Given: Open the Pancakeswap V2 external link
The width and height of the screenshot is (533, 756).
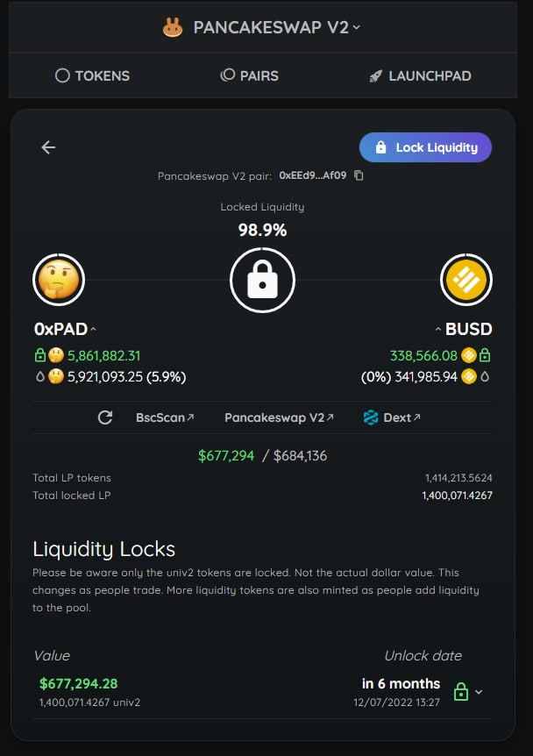Looking at the screenshot, I should [279, 417].
